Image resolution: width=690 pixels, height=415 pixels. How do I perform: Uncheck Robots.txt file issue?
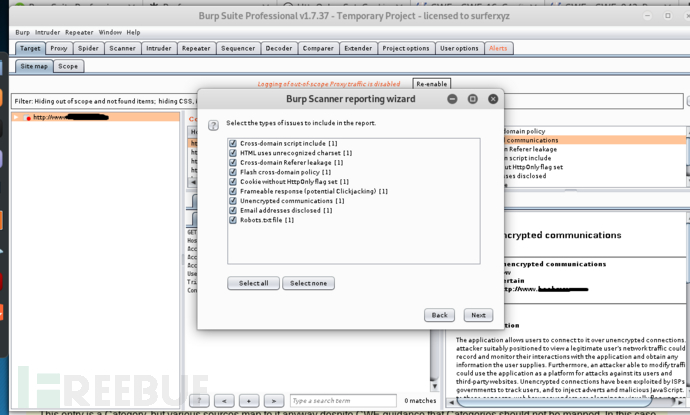click(233, 220)
